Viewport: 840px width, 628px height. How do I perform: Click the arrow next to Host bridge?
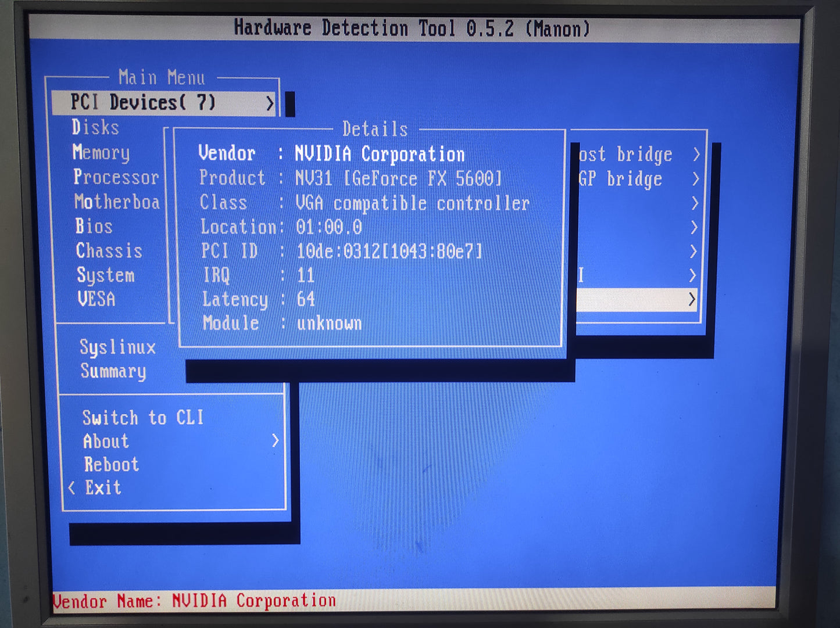coord(696,155)
